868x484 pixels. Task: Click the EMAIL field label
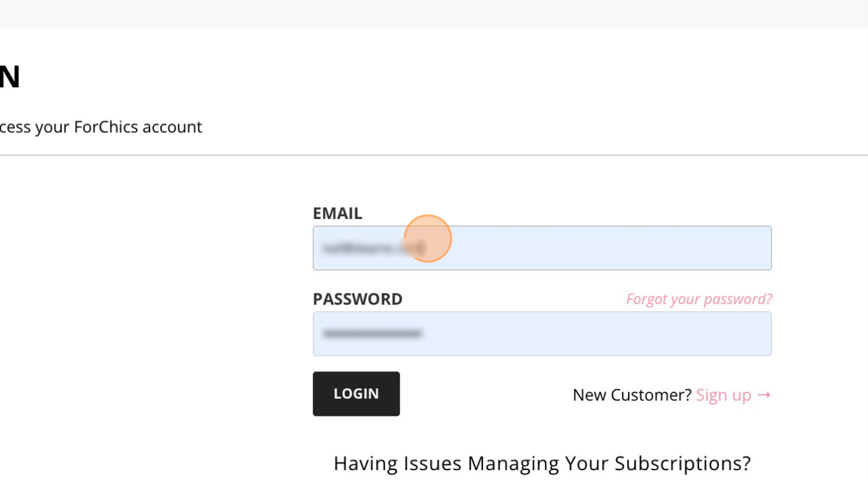click(x=338, y=213)
